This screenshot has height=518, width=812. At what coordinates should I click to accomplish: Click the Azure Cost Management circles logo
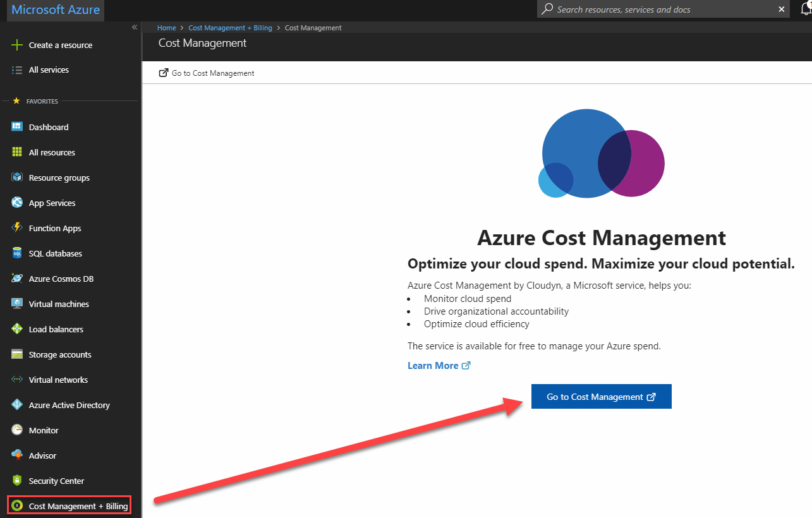pos(601,153)
